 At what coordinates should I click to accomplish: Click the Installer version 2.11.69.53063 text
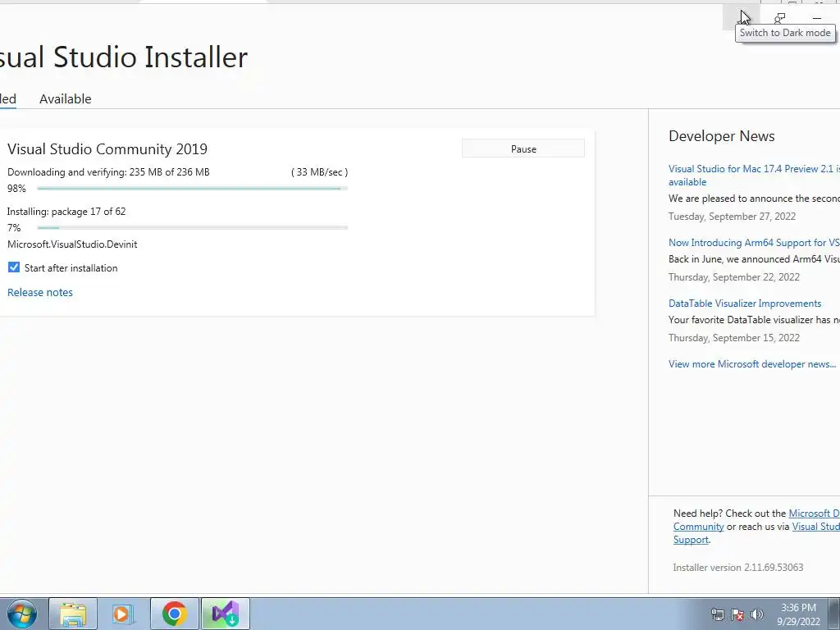tap(737, 568)
